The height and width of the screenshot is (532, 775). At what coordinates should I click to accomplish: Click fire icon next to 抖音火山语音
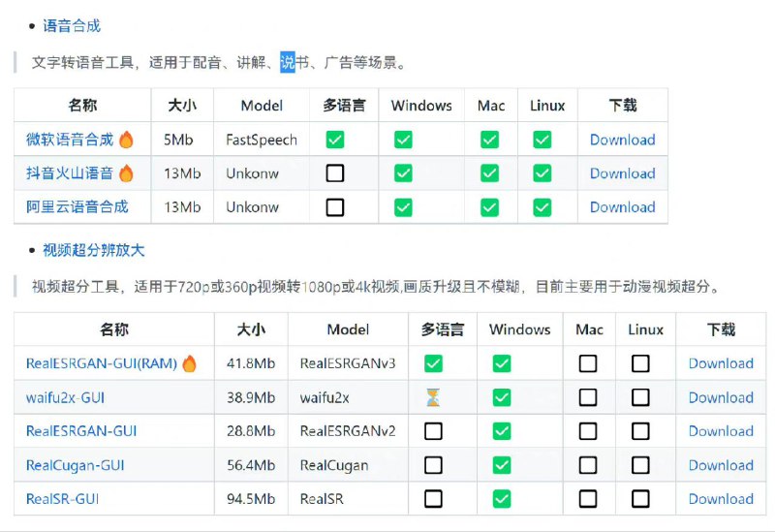click(x=126, y=173)
